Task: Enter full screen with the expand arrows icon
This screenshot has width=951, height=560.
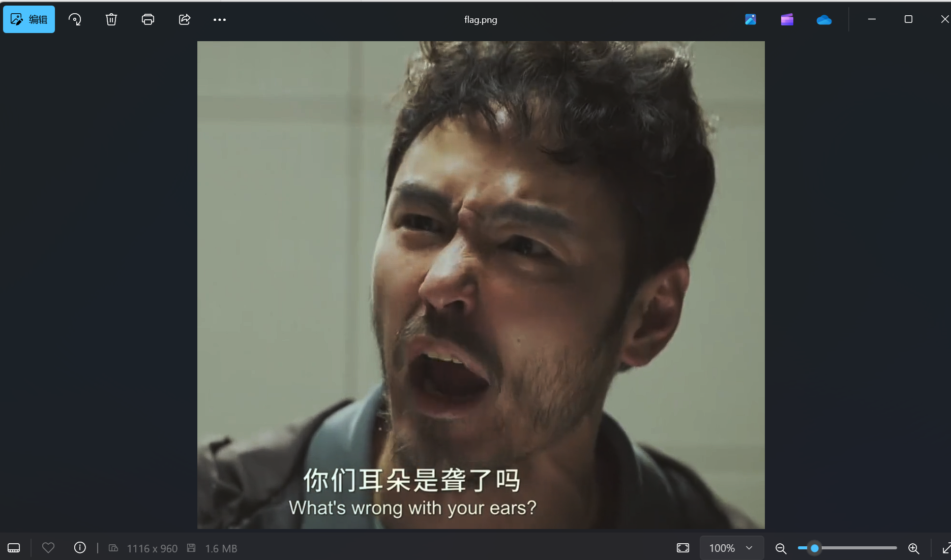Action: click(x=946, y=548)
